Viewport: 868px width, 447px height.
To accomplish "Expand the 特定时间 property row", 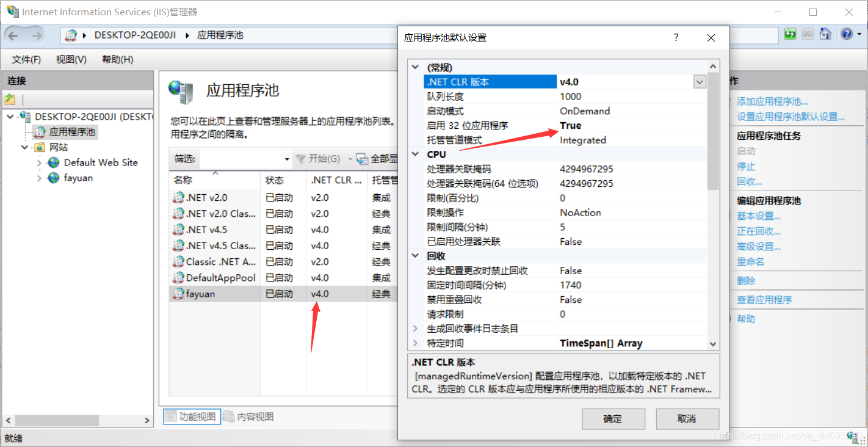I will point(416,343).
